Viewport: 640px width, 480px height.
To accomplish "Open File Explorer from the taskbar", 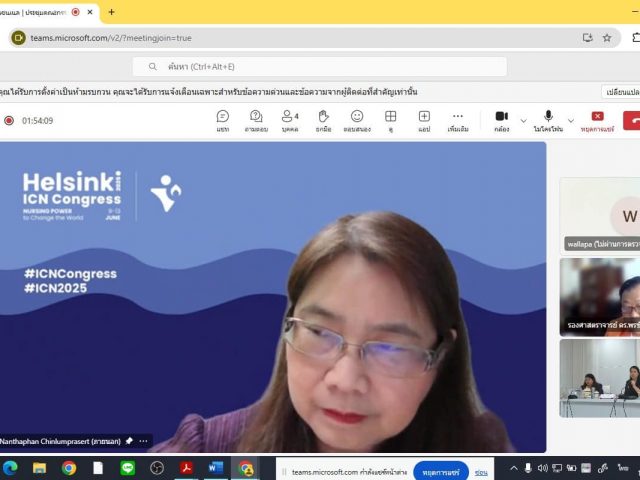I will coord(40,468).
